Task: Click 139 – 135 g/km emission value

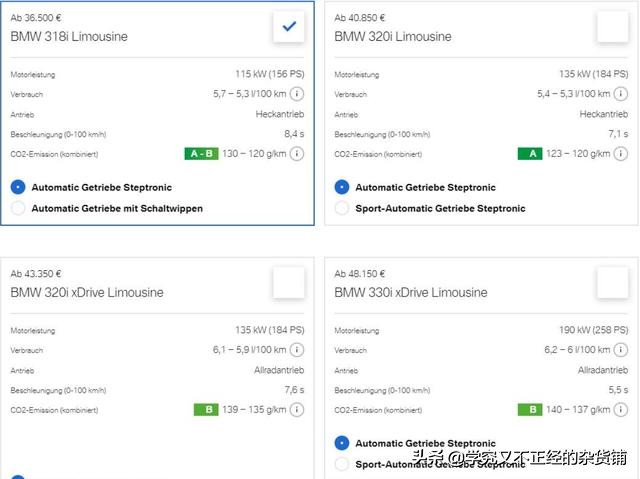Action: tap(254, 410)
